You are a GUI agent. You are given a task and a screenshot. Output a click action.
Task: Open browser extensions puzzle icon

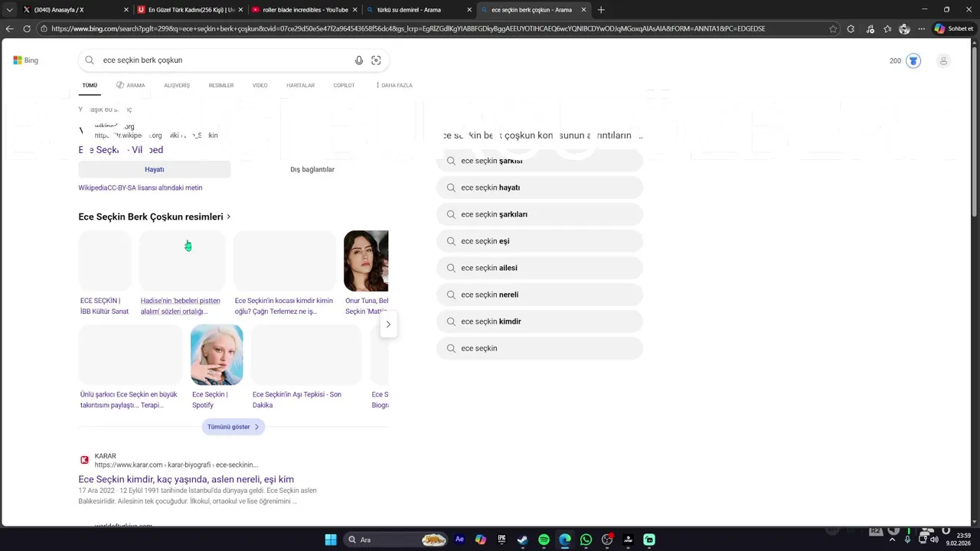click(x=851, y=28)
